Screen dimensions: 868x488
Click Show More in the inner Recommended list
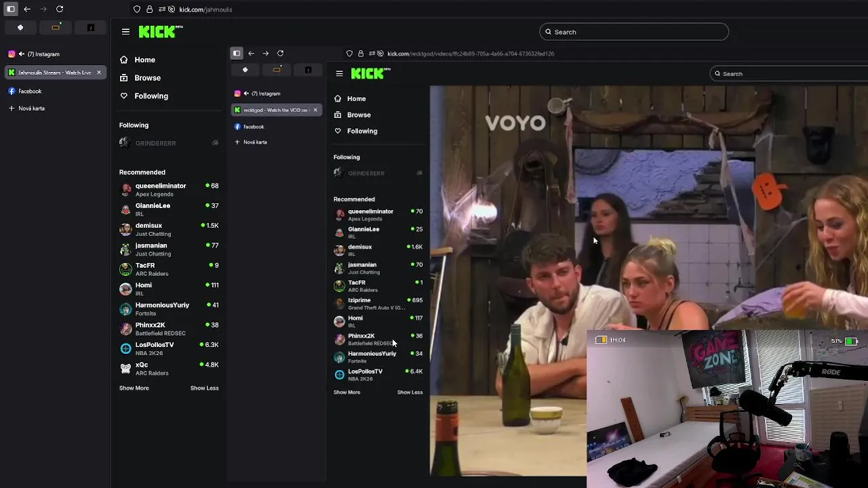tap(347, 392)
